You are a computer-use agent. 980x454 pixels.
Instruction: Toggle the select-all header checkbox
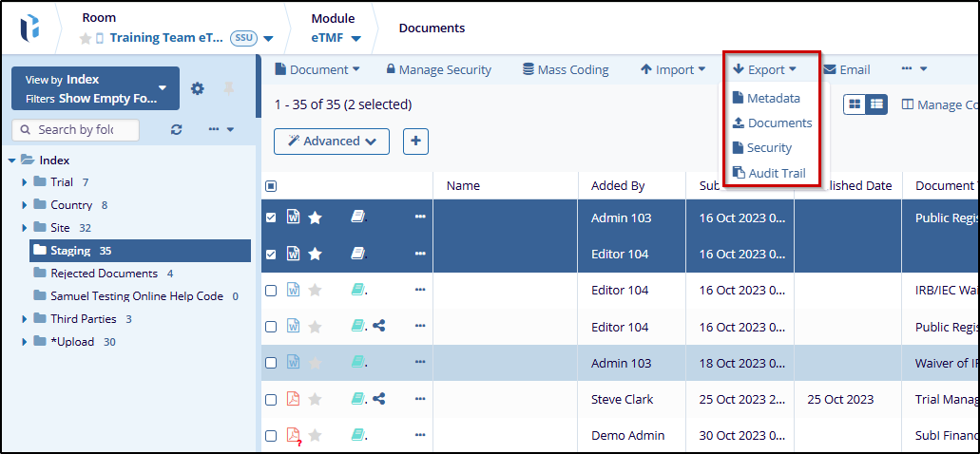pyautogui.click(x=271, y=186)
